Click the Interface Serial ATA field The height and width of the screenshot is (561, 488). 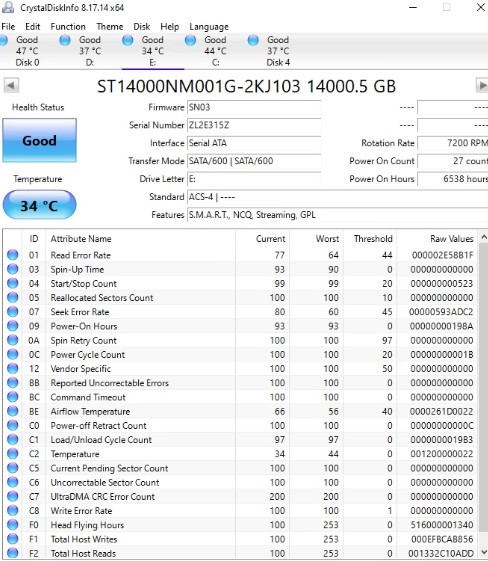(254, 143)
